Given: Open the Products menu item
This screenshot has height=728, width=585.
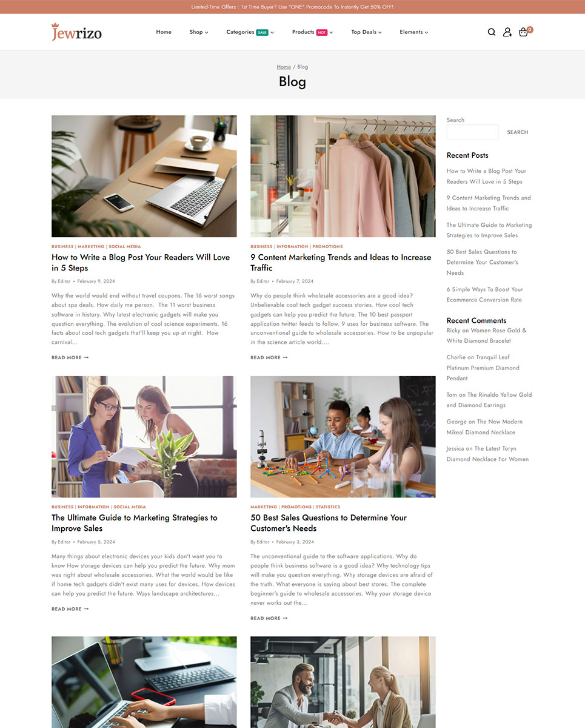Looking at the screenshot, I should (303, 32).
